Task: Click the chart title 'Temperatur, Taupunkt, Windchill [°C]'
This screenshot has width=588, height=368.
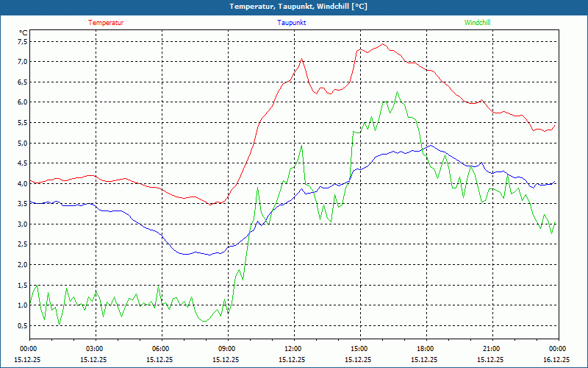Action: point(298,7)
